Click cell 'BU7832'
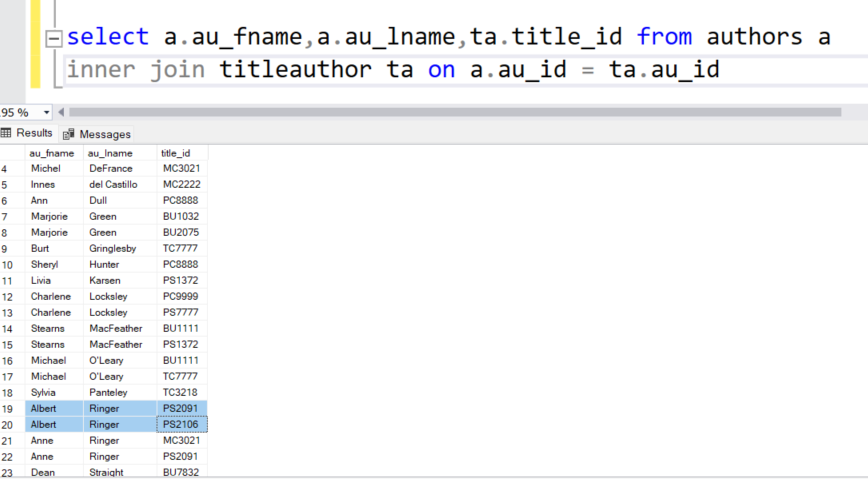868x479 pixels. (x=182, y=472)
